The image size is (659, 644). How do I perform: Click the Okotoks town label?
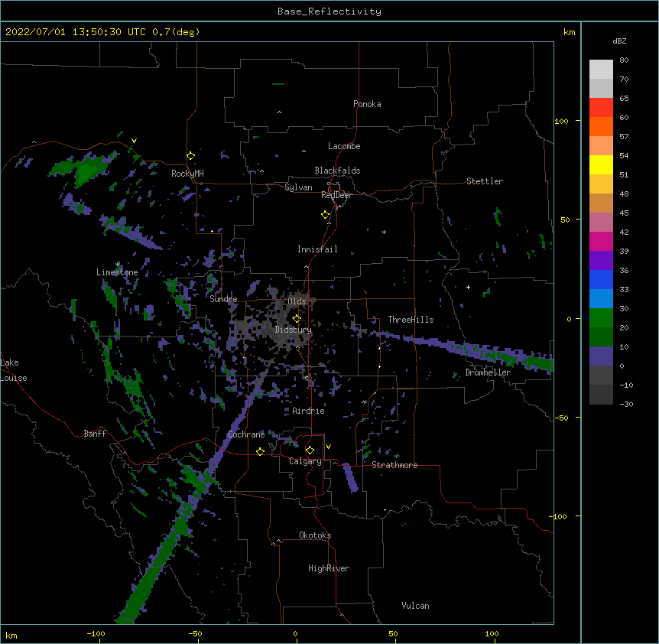coord(315,535)
